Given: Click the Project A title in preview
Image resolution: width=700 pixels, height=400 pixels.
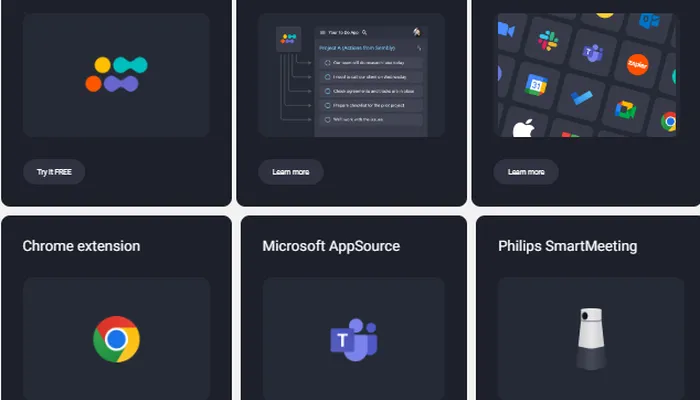Looking at the screenshot, I should click(357, 47).
